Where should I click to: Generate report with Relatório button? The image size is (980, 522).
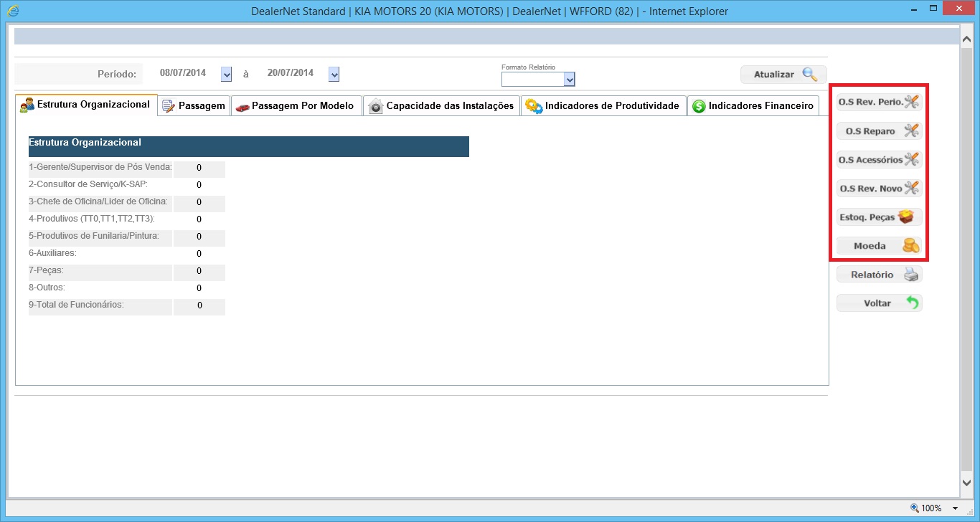tap(880, 274)
